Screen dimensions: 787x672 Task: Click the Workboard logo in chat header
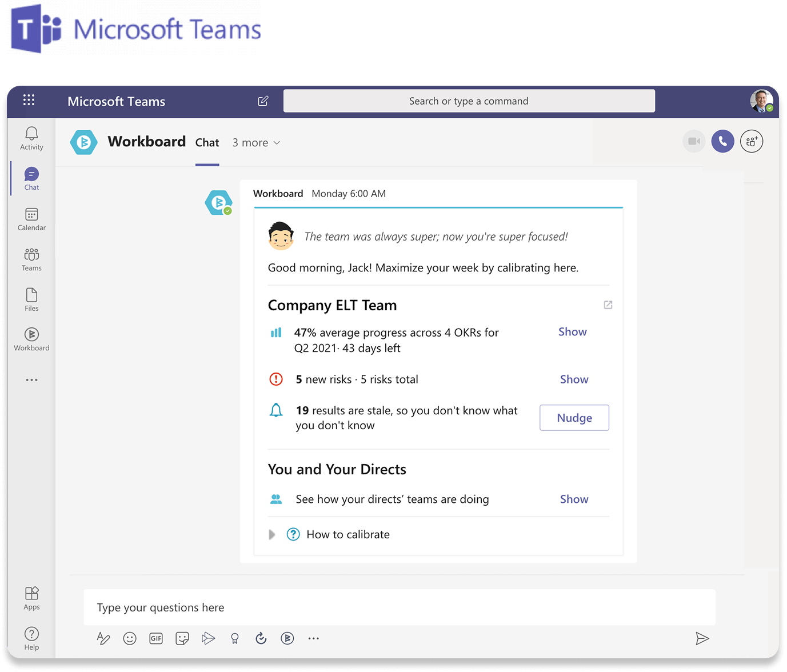[84, 142]
